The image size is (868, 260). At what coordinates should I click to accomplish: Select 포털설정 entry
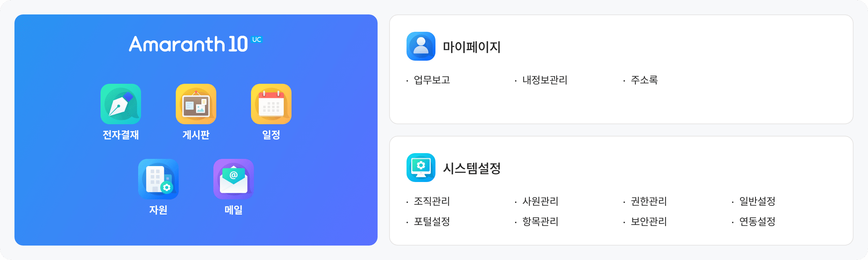pos(432,221)
